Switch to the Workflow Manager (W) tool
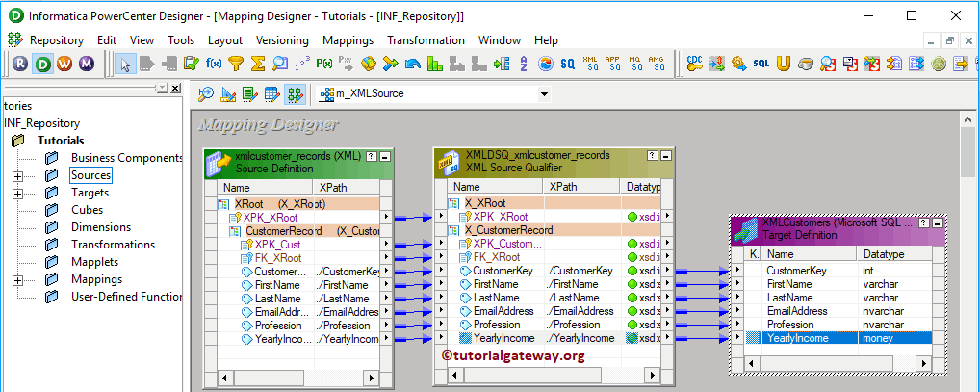Screen dimensions: 980x392 (x=64, y=64)
